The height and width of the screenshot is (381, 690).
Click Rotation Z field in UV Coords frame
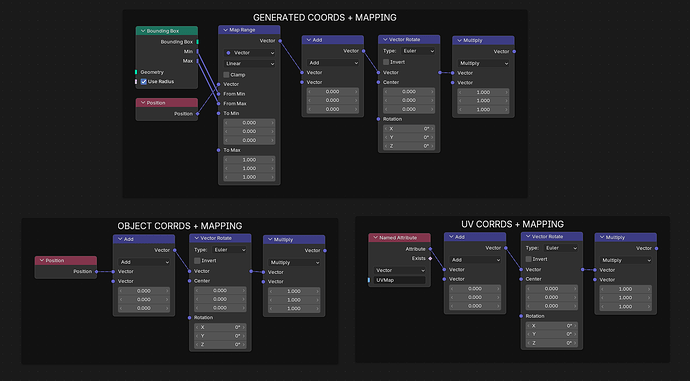pyautogui.click(x=551, y=343)
